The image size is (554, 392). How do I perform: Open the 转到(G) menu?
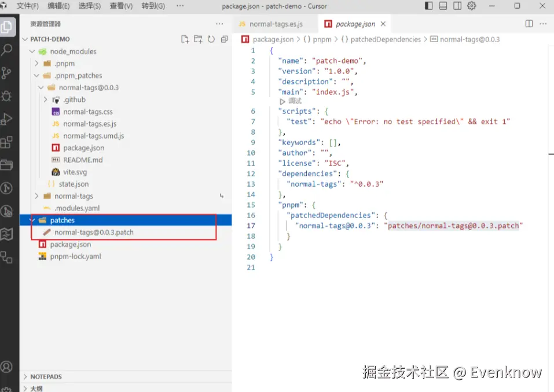pyautogui.click(x=153, y=6)
